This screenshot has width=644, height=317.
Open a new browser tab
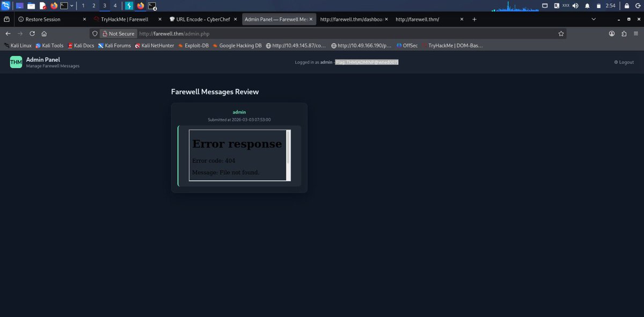[x=474, y=19]
